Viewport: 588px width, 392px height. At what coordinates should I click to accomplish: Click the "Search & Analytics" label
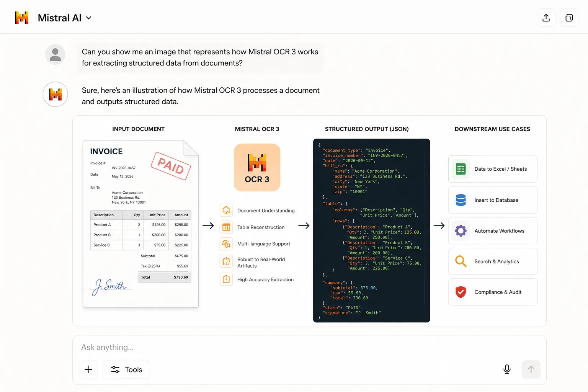[x=497, y=261]
